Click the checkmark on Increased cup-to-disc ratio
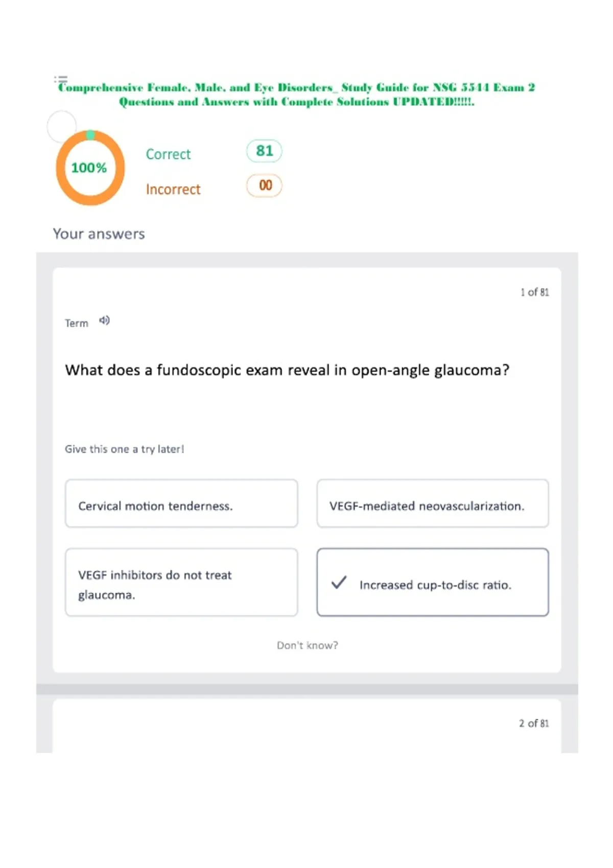This screenshot has height=868, width=613. pyautogui.click(x=339, y=583)
